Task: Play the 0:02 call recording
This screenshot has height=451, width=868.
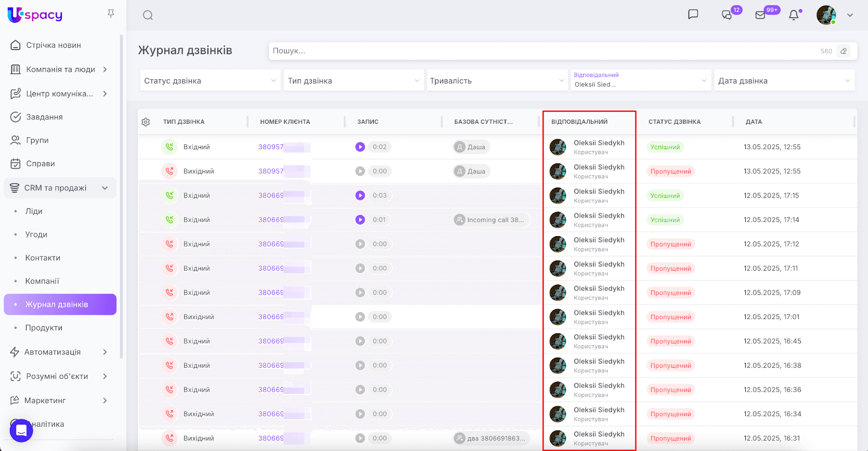Action: [x=360, y=147]
